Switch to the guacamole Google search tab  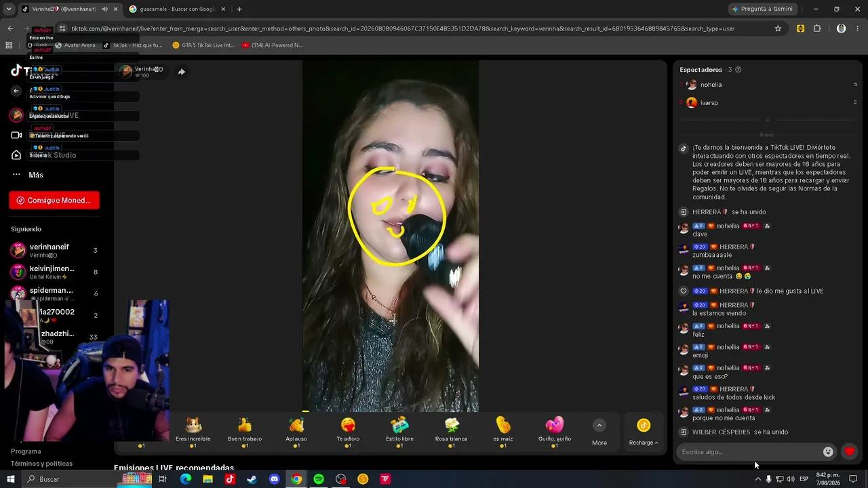[178, 9]
